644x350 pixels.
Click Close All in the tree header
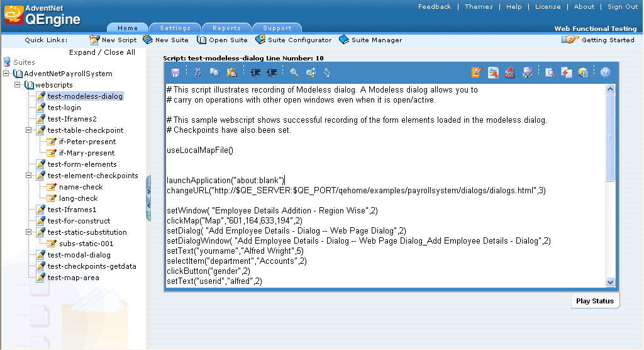119,52
